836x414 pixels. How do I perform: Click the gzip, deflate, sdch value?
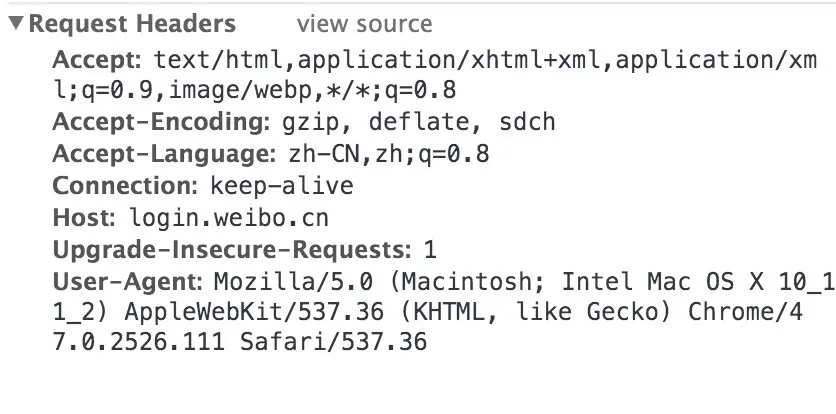tap(411, 123)
